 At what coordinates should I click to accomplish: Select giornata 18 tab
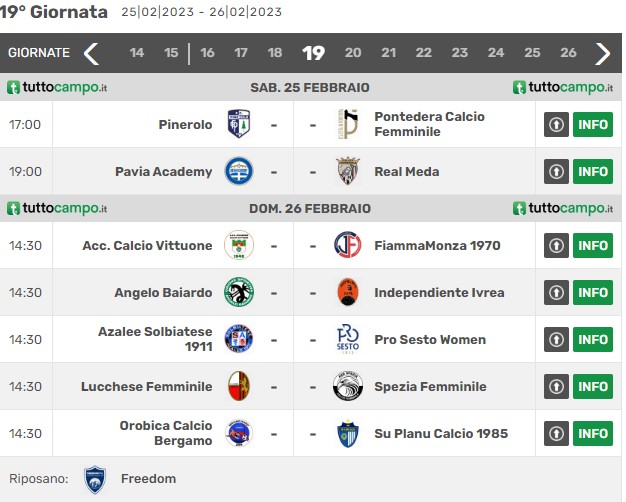pyautogui.click(x=275, y=53)
